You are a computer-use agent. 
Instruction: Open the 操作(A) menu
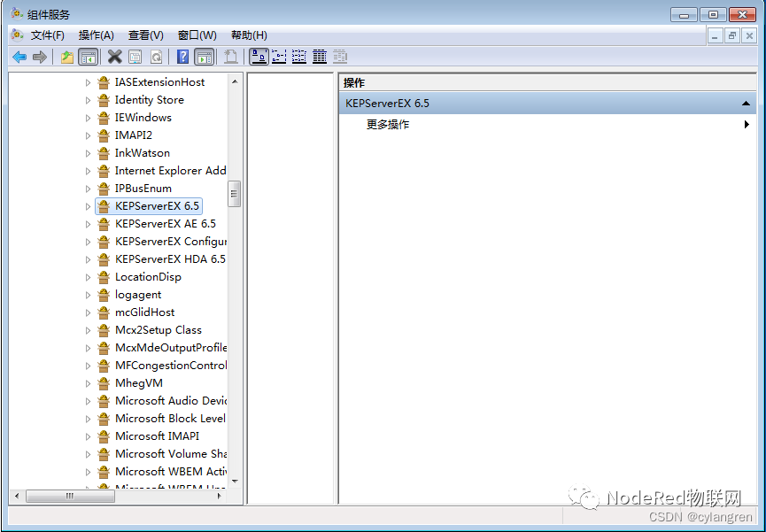97,35
